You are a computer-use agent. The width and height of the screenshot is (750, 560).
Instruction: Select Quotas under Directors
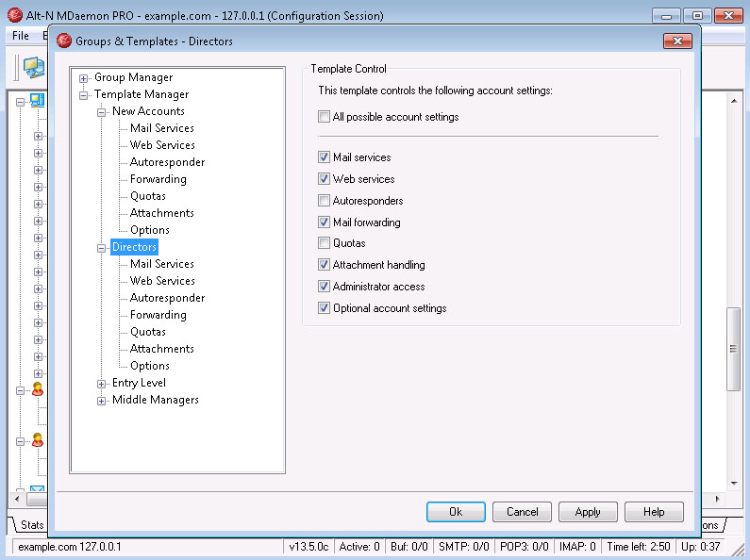coord(148,332)
